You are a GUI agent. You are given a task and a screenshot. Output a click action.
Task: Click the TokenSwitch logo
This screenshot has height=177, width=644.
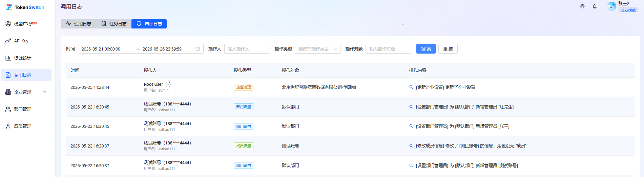tap(25, 7)
